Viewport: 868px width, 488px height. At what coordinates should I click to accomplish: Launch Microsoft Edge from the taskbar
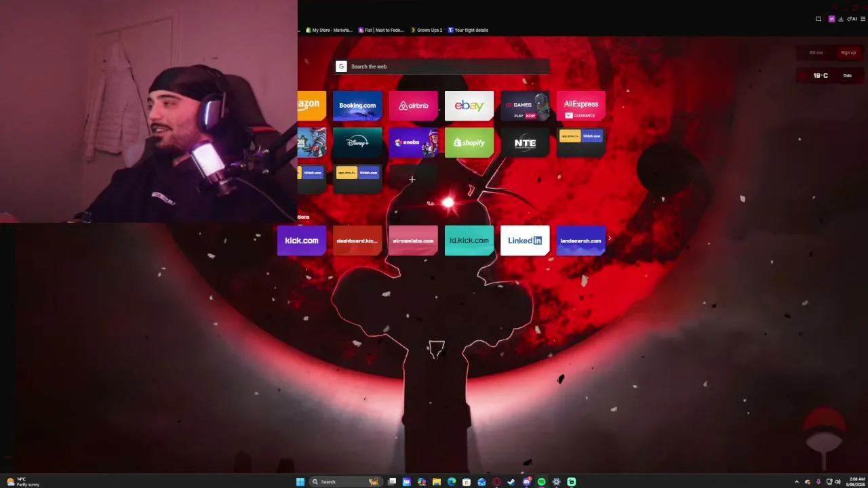coord(452,482)
